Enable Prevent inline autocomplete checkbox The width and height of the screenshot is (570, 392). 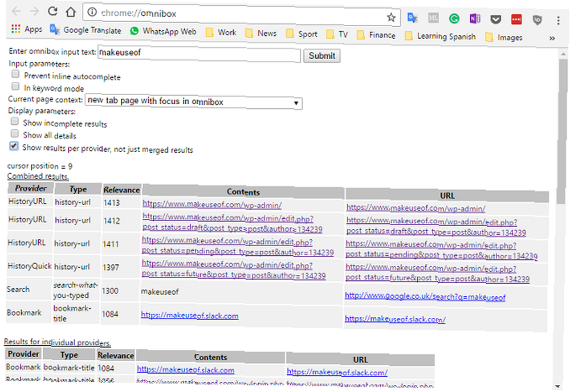[x=15, y=74]
